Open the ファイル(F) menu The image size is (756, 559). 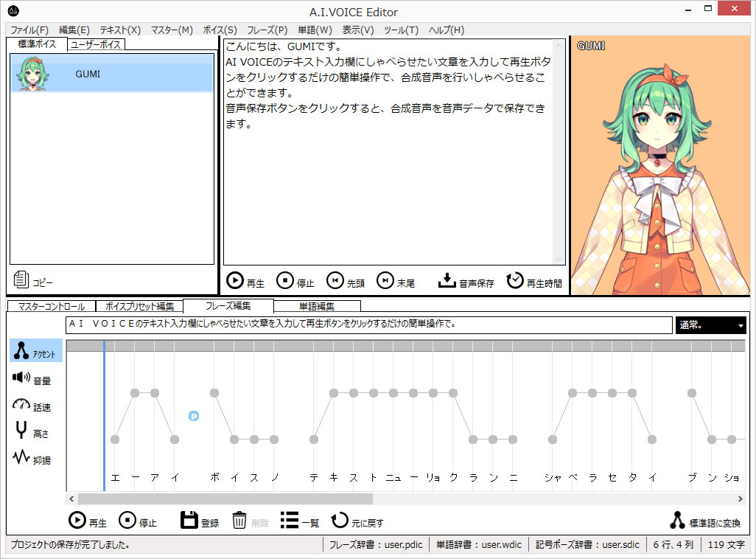click(29, 30)
